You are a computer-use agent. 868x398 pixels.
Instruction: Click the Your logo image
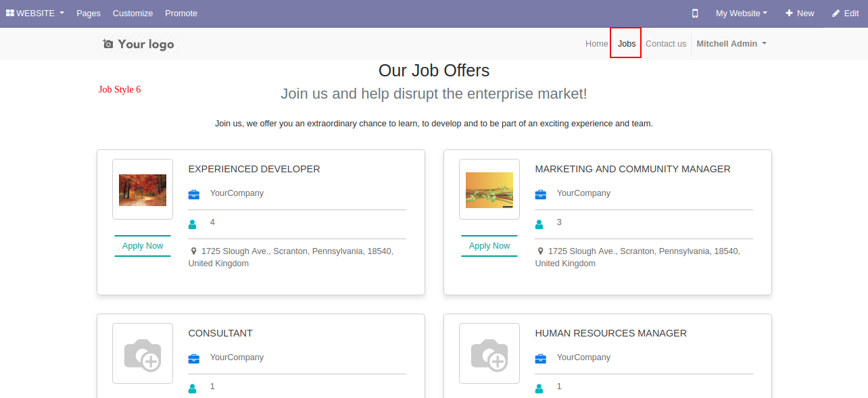pyautogui.click(x=139, y=44)
